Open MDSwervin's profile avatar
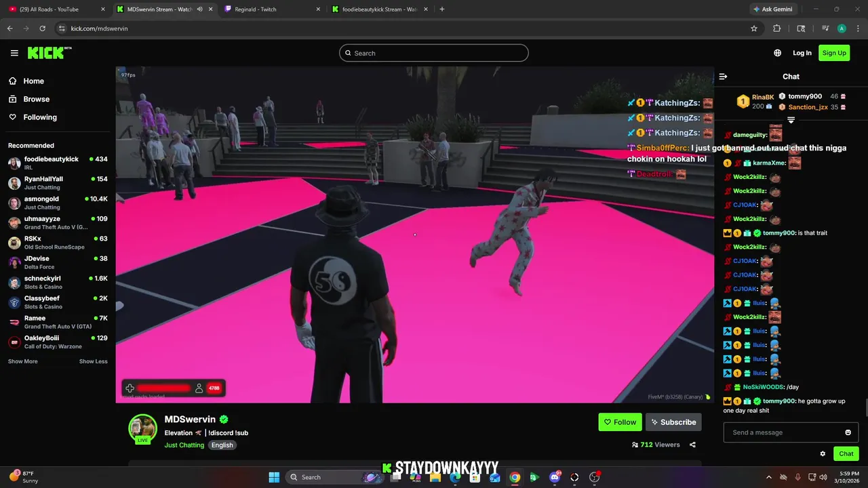868x488 pixels. [142, 428]
